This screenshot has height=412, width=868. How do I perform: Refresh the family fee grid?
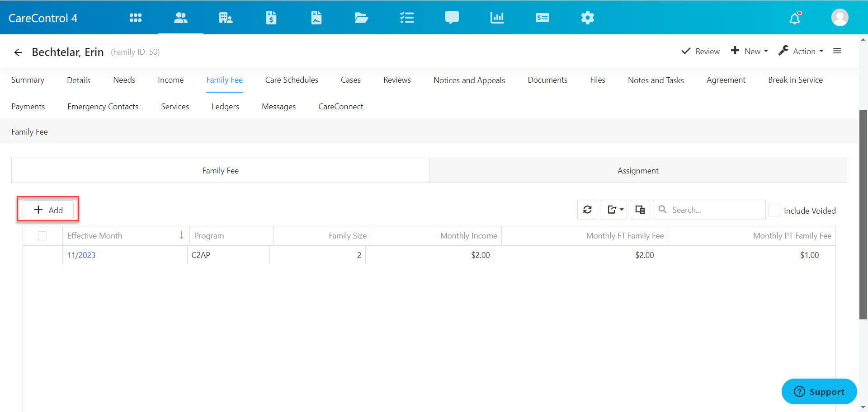point(587,210)
